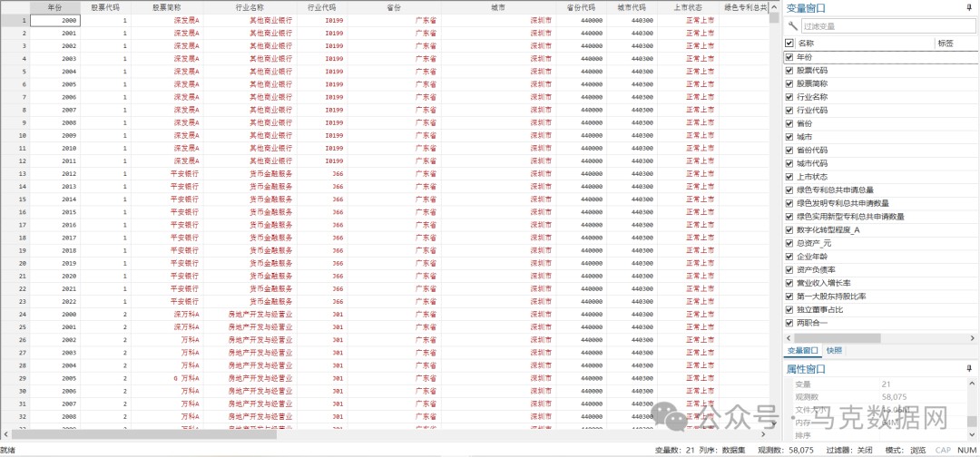Click 变量数: 21 in status bar
This screenshot has height=457, width=980.
(x=675, y=450)
